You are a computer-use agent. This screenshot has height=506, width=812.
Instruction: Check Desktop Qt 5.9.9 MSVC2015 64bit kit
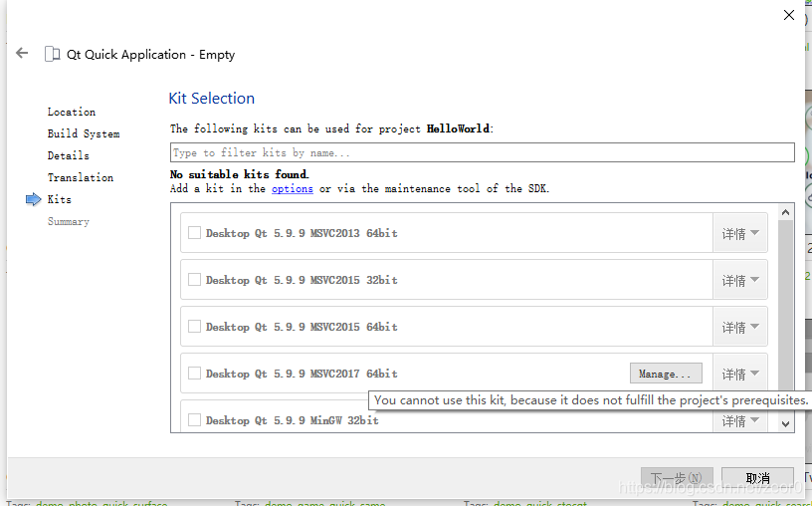point(194,326)
